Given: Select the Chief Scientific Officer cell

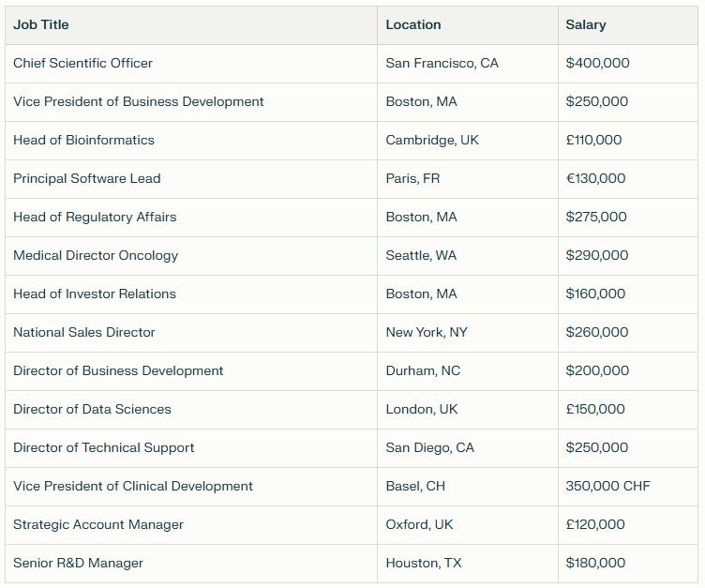Looking at the screenshot, I should tap(83, 63).
